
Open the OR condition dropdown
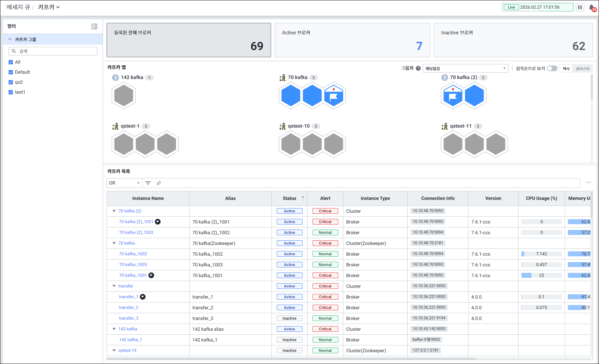tap(124, 183)
